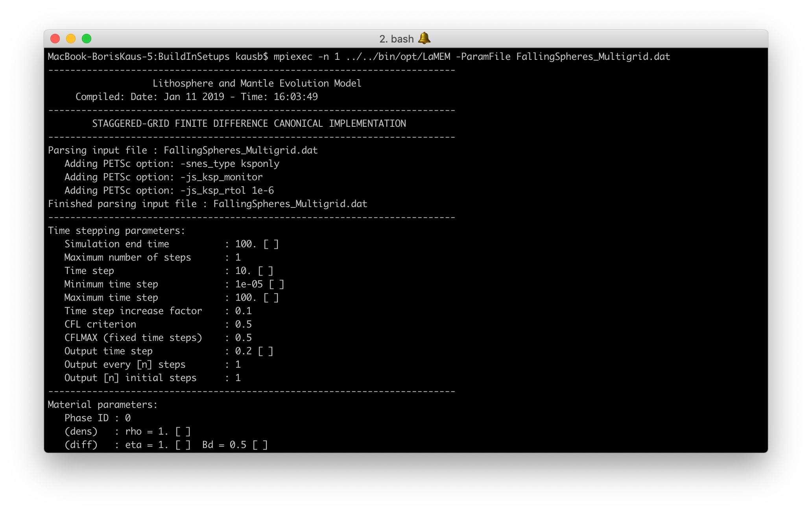Click 'Material parameters:' heading
This screenshot has width=812, height=511.
[103, 405]
